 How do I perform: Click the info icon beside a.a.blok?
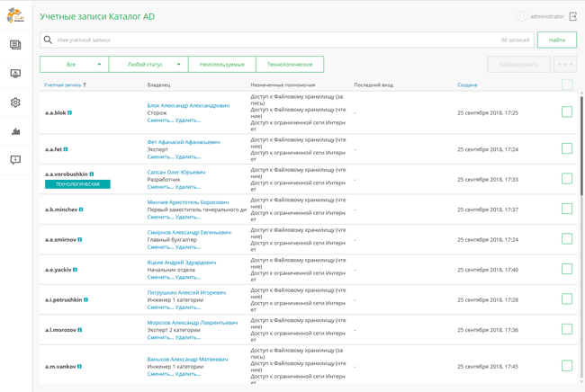70,113
